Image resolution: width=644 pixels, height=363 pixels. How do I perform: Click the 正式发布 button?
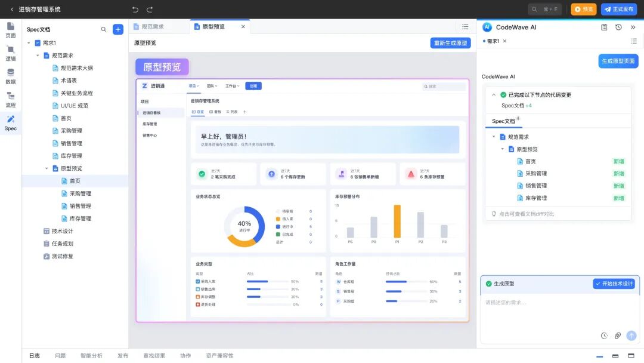618,9
